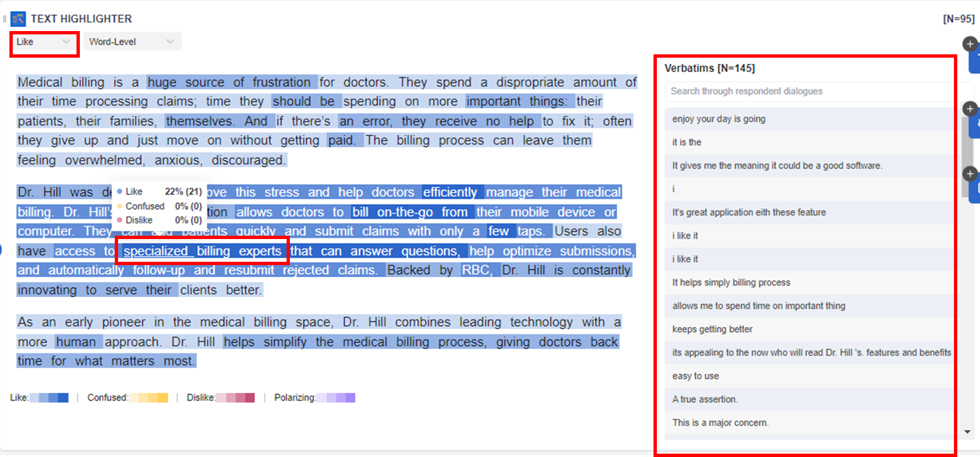Select verbatim 'allows me to spend time'

809,306
